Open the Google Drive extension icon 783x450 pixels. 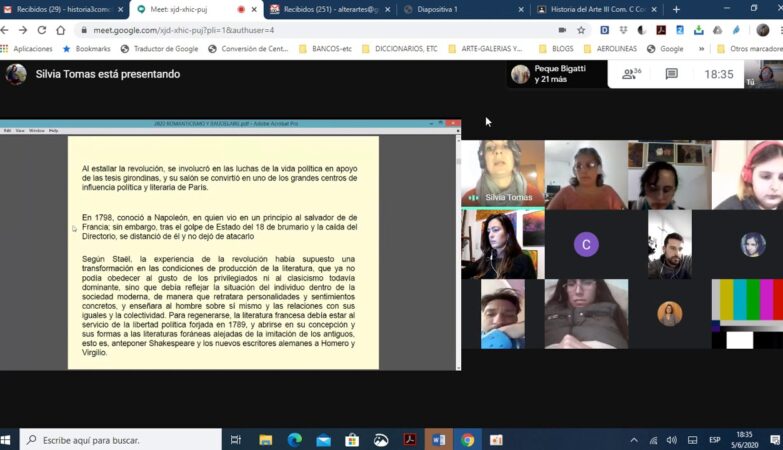pyautogui.click(x=718, y=30)
